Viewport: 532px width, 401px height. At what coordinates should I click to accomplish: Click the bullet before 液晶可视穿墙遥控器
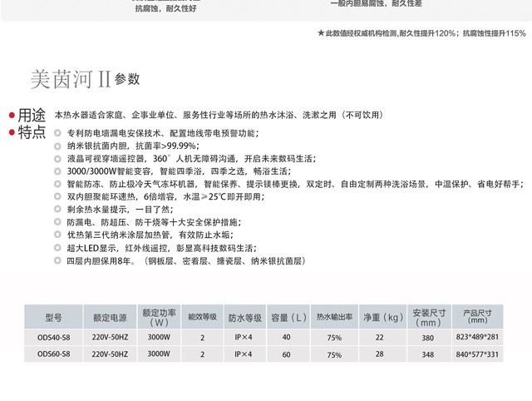[x=57, y=159]
